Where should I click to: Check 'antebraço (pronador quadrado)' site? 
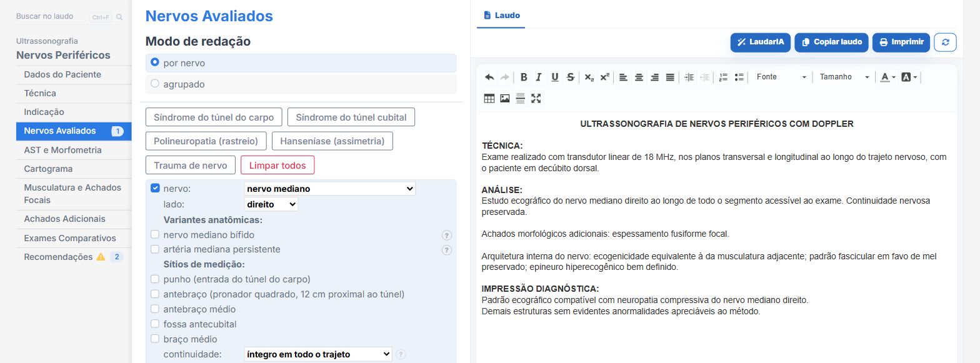(155, 294)
